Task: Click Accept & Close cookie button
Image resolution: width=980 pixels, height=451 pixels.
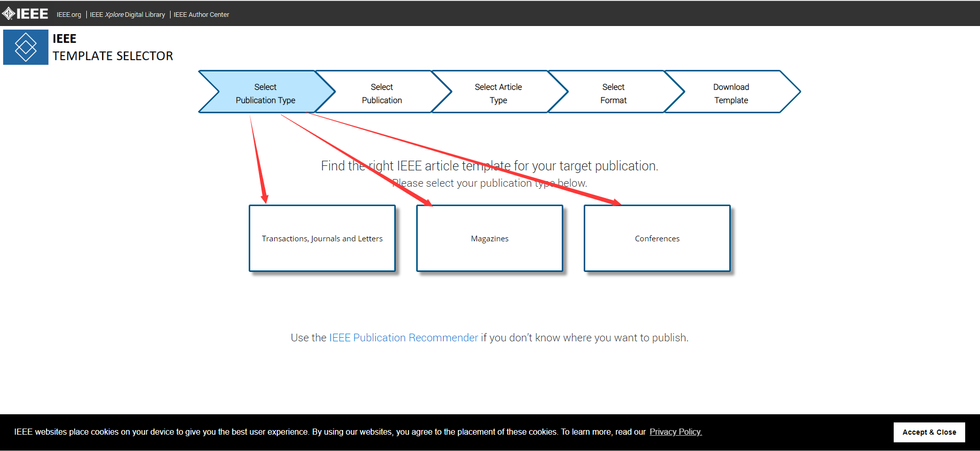Action: (929, 432)
